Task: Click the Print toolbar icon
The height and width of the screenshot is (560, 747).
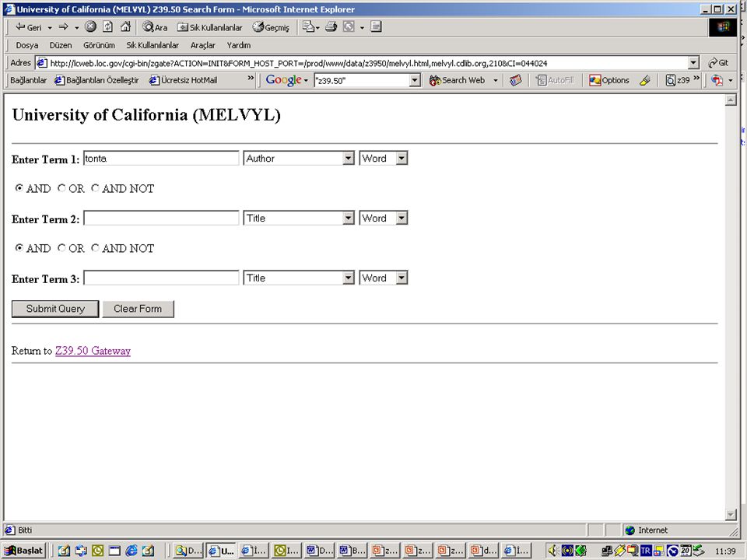Action: tap(331, 27)
